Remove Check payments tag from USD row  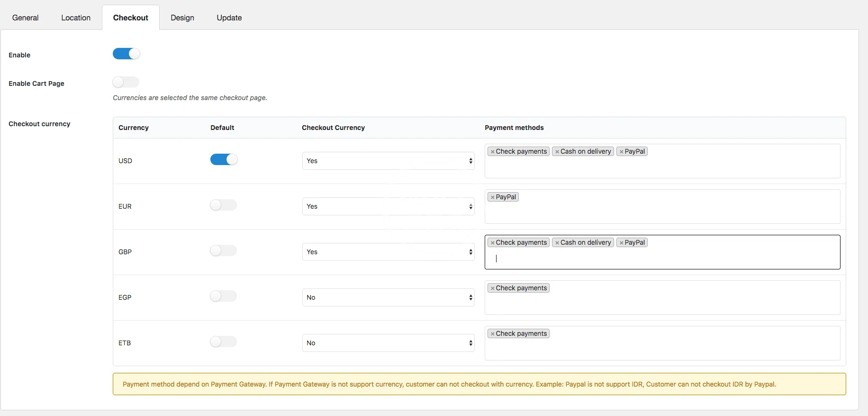tap(492, 152)
